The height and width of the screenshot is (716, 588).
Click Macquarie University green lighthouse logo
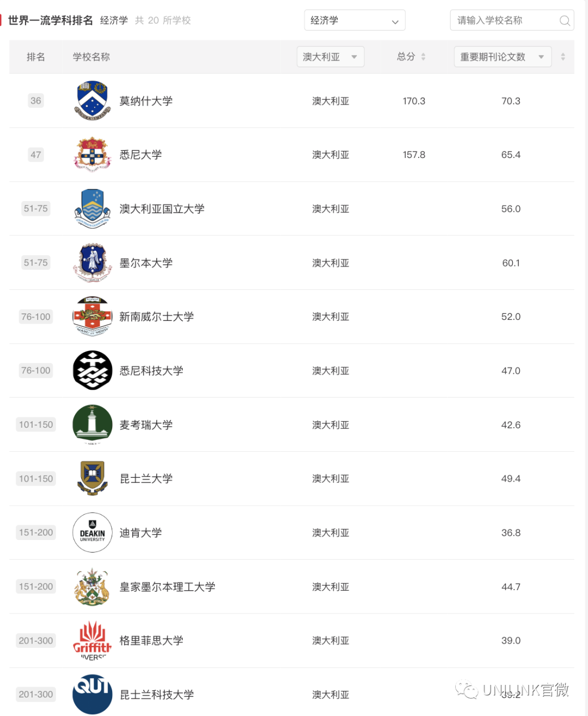coord(93,424)
